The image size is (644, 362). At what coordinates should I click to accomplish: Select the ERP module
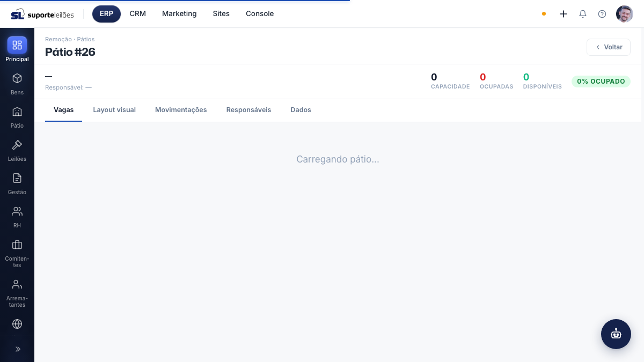click(106, 14)
